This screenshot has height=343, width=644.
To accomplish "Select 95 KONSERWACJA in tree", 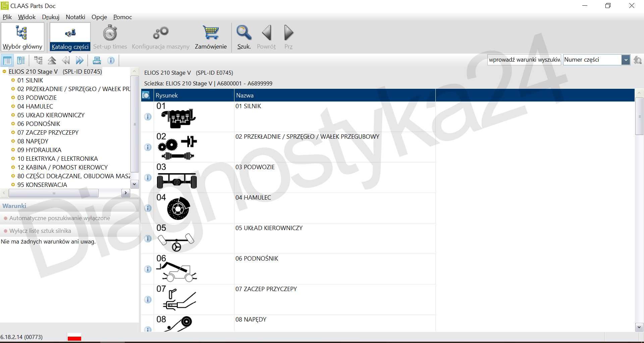I will (x=42, y=185).
